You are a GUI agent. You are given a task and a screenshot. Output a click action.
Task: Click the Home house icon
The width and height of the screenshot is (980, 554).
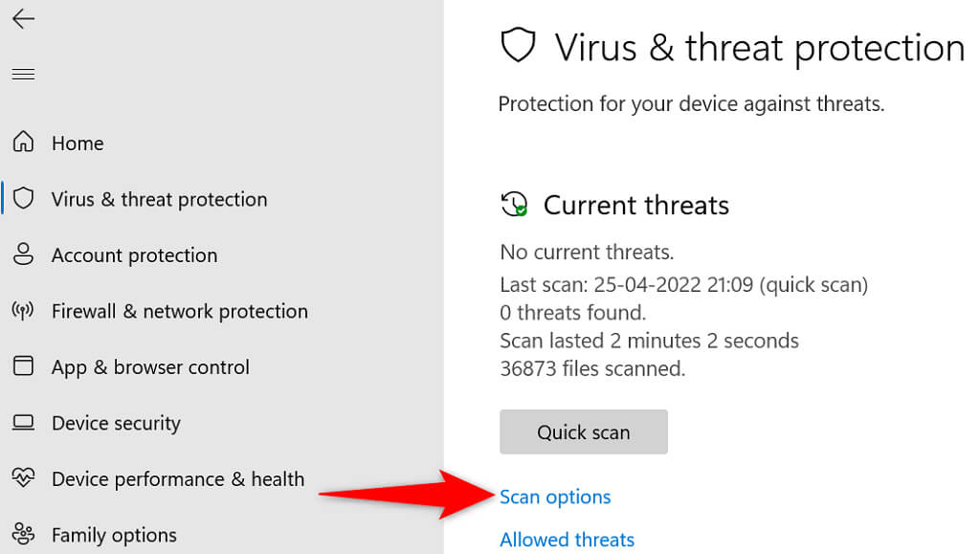point(23,143)
